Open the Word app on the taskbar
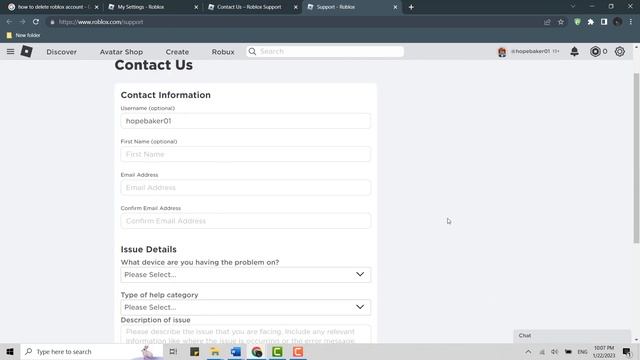Viewport: 640px width, 360px height. (236, 351)
